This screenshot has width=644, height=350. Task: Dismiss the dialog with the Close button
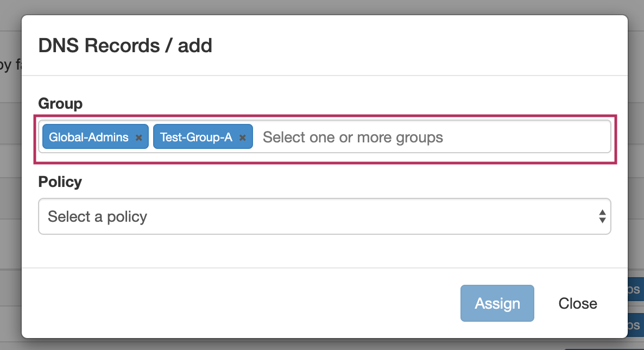[577, 303]
